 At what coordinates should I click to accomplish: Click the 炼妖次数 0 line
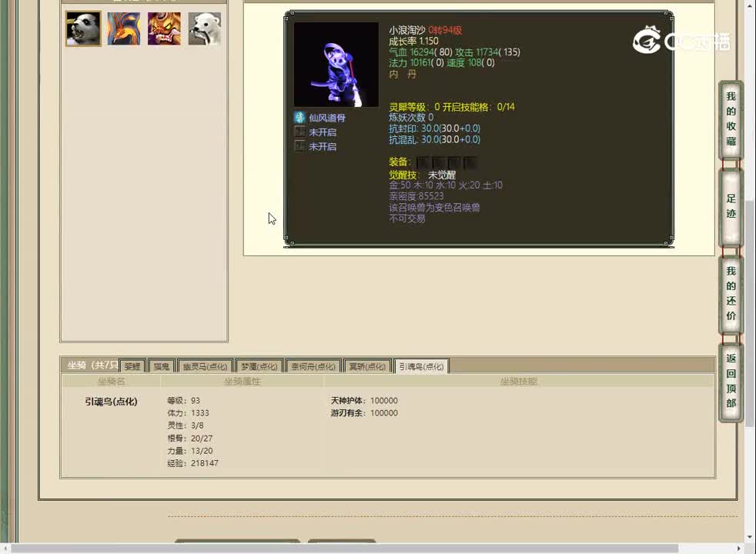411,118
